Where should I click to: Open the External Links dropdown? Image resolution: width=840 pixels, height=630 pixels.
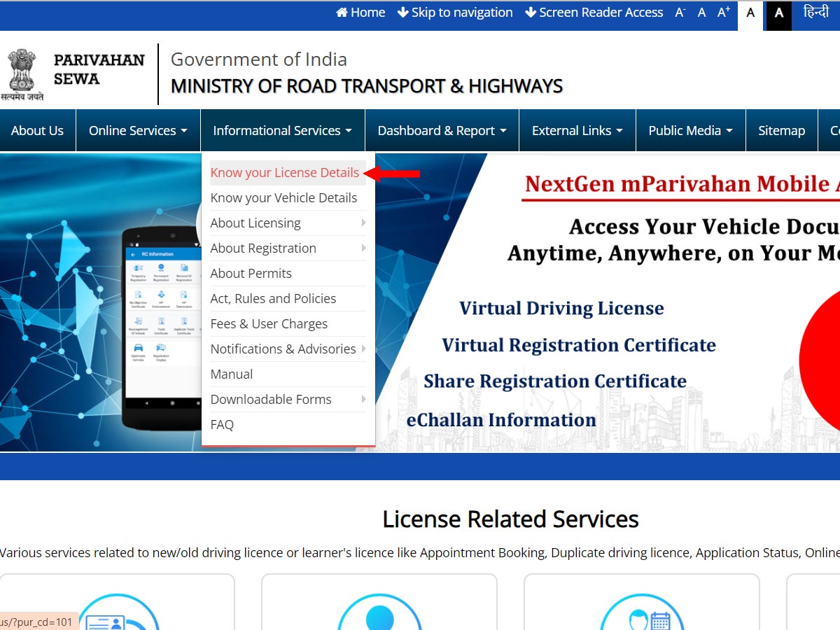click(x=577, y=131)
